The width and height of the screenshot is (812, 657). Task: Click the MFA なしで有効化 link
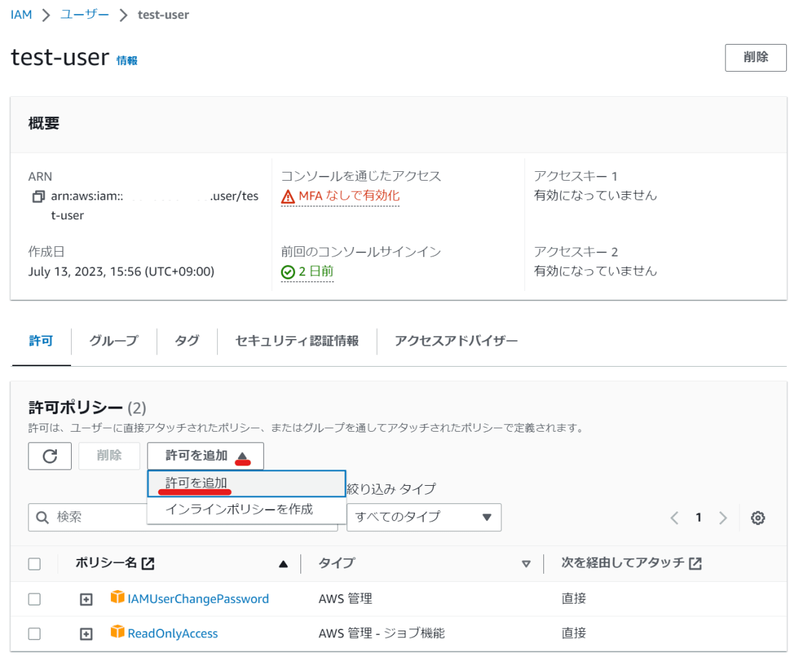pyautogui.click(x=349, y=196)
